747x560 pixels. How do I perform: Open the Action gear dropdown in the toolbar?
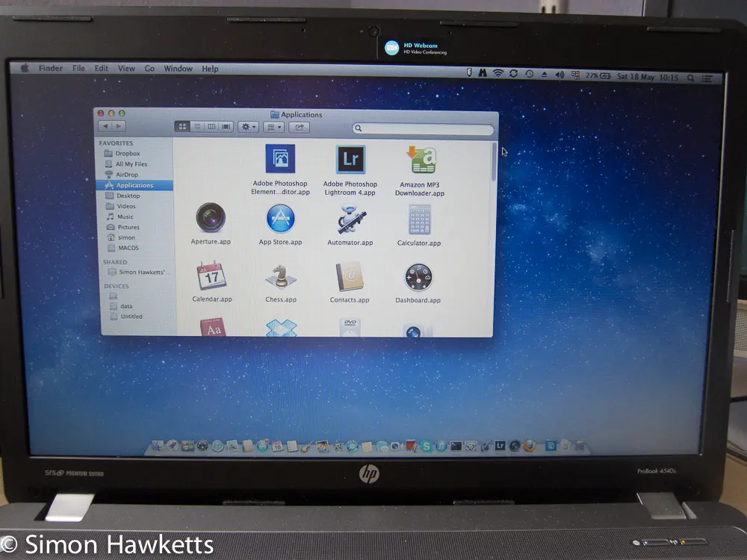pyautogui.click(x=248, y=127)
